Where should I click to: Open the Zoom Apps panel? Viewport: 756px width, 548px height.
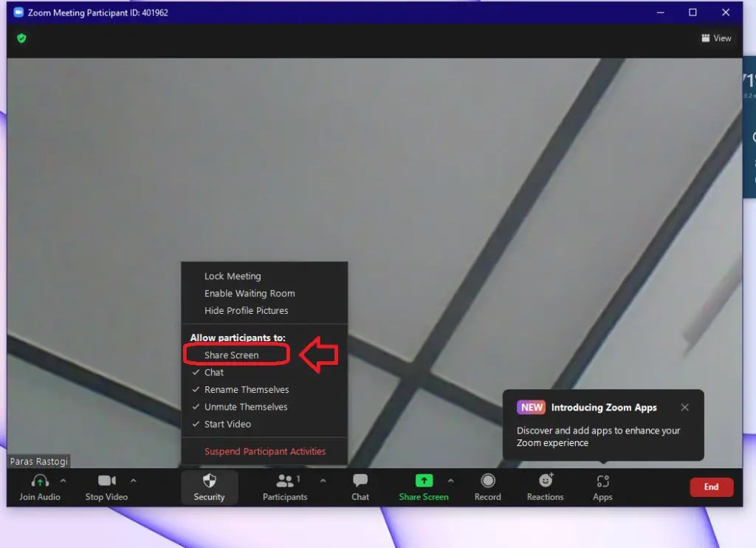602,487
